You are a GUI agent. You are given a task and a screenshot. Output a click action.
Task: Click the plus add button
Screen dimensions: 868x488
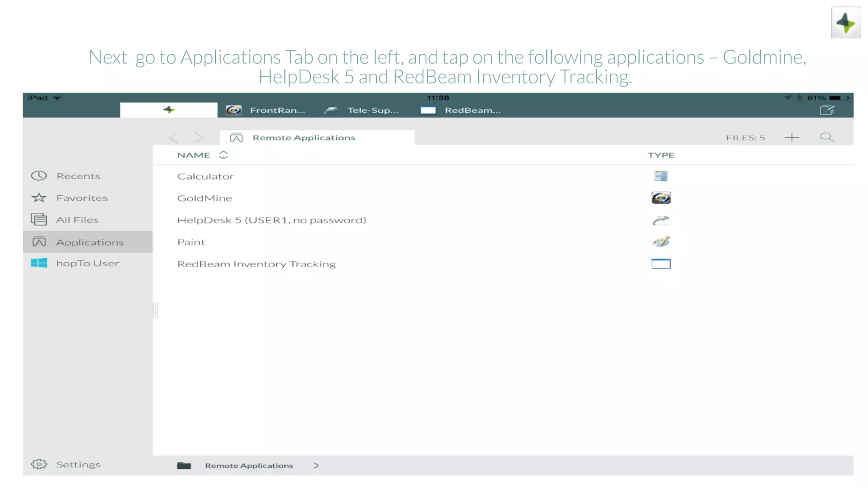pyautogui.click(x=791, y=137)
